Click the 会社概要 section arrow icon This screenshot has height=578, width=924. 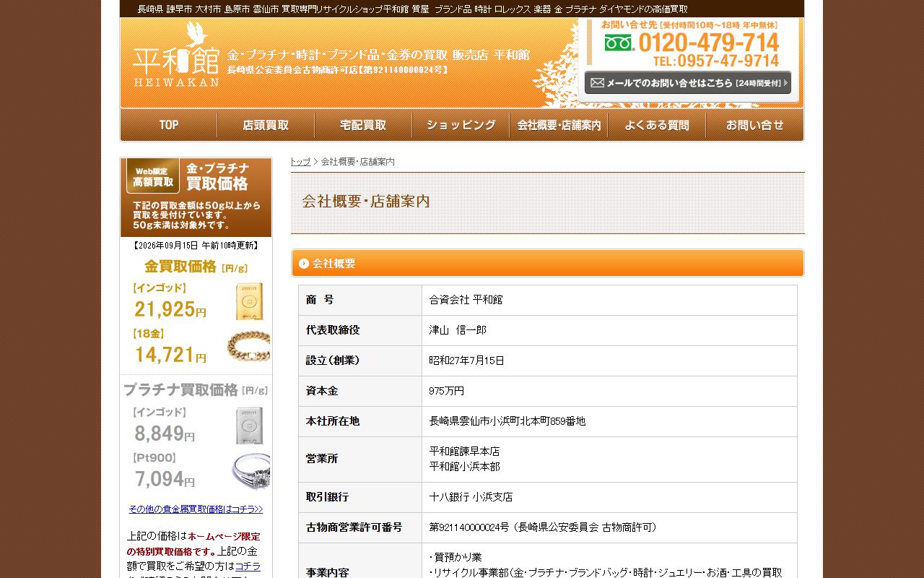(x=304, y=264)
